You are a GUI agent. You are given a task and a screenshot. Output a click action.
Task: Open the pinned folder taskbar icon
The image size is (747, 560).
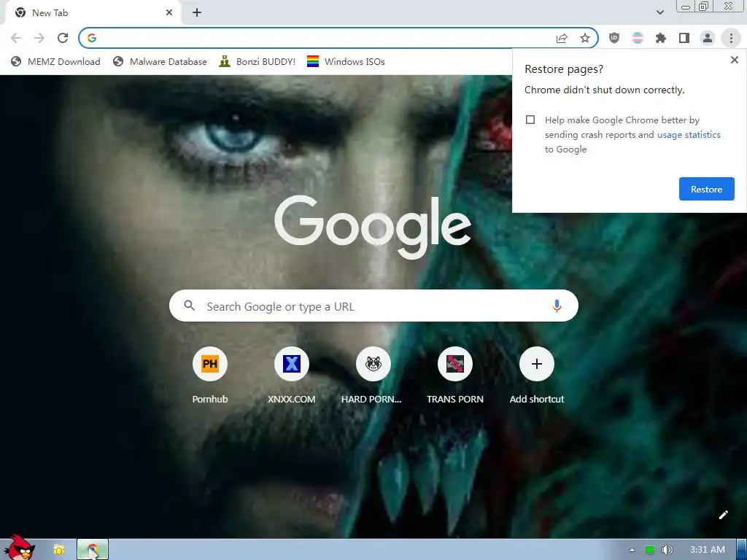(58, 550)
